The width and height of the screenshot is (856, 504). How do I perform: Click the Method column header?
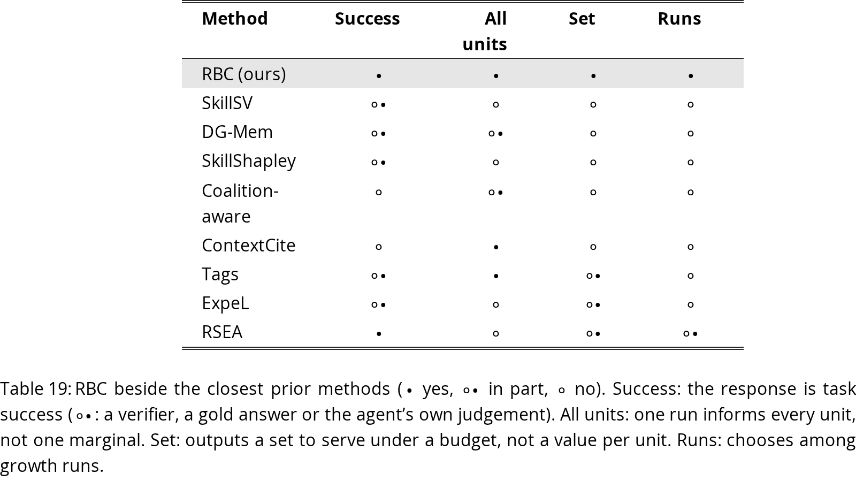tap(235, 19)
